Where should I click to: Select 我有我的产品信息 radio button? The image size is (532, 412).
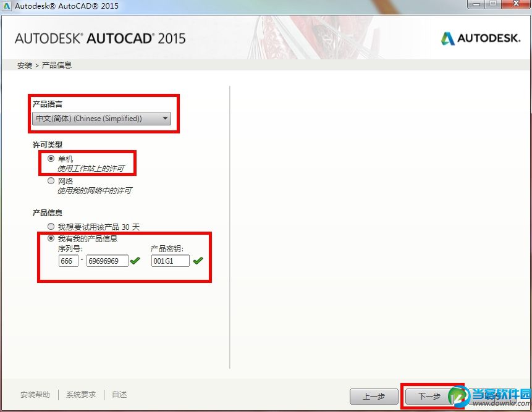coord(51,238)
